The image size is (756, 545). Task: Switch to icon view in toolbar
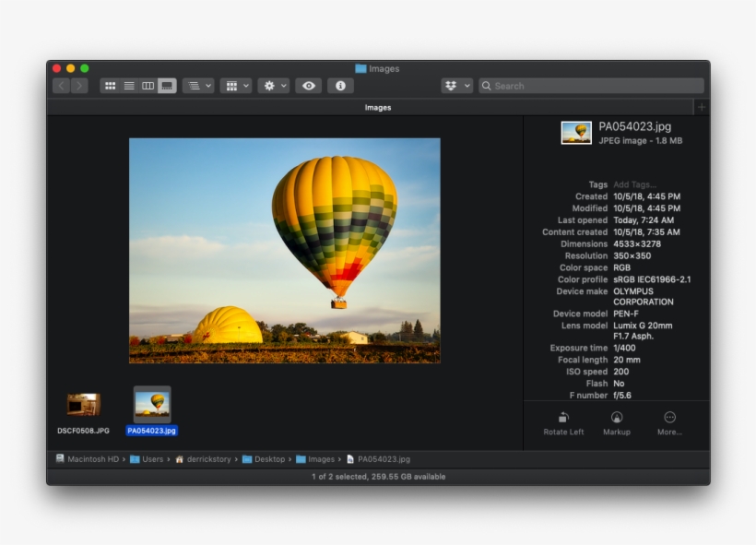pos(111,86)
